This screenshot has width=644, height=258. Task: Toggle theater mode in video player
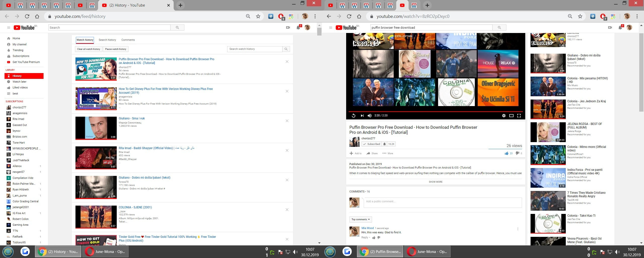tap(511, 116)
